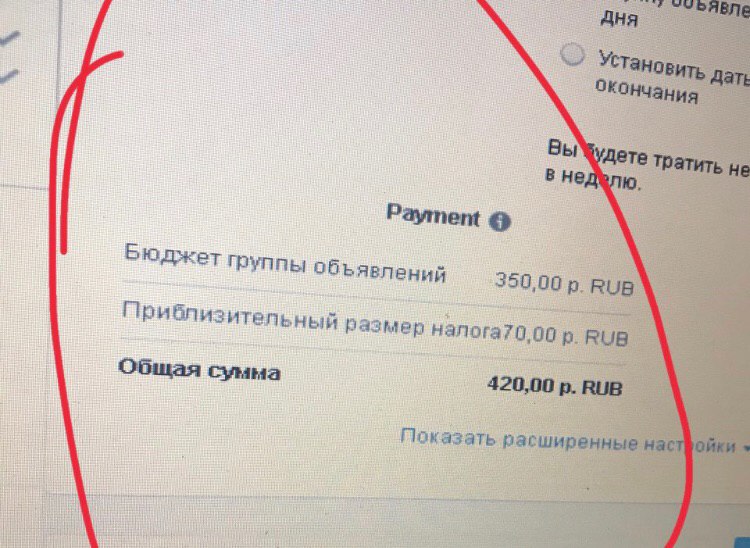The height and width of the screenshot is (548, 750).
Task: Click the info icon next to Payment
Action: 499,221
